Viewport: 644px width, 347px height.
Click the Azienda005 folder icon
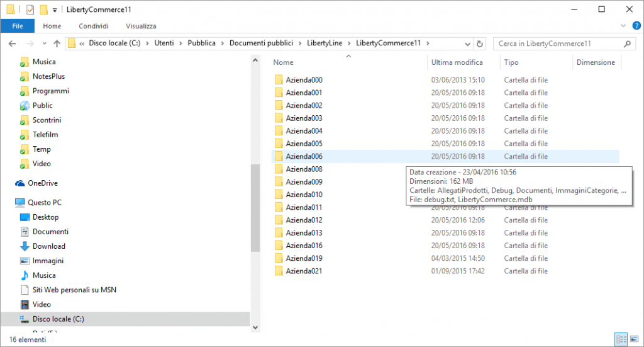pyautogui.click(x=279, y=144)
